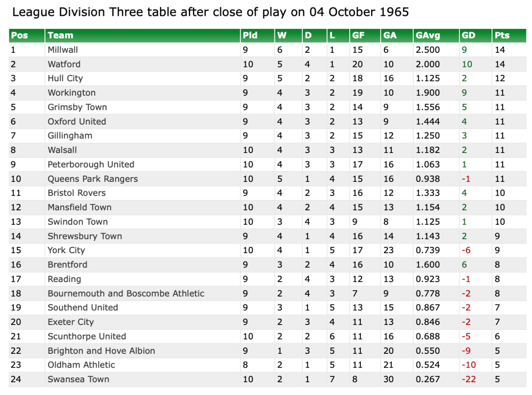
Task: Select the Pts column header
Action: [x=502, y=35]
